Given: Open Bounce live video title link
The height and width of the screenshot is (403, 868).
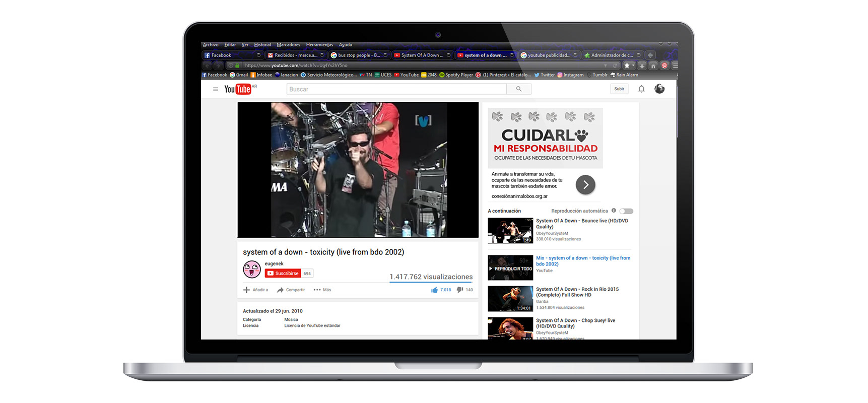Looking at the screenshot, I should [582, 224].
